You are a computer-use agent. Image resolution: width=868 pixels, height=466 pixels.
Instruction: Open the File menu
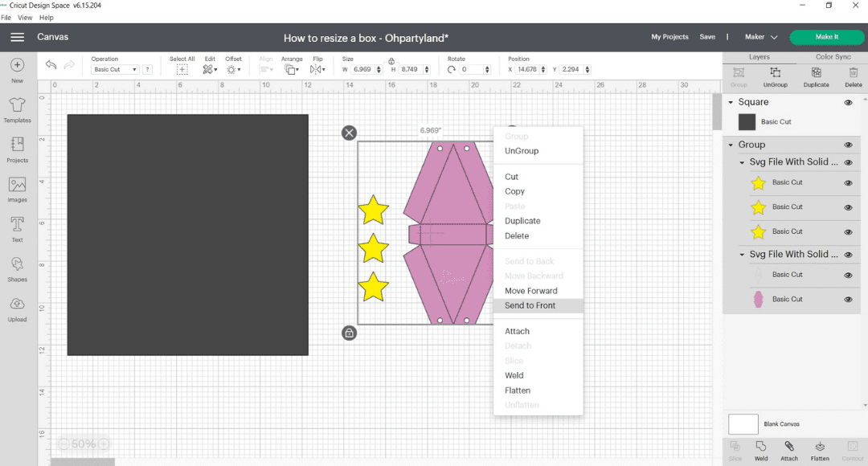click(6, 18)
